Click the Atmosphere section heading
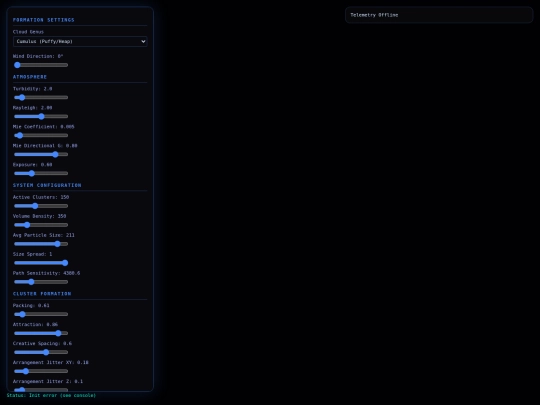The width and height of the screenshot is (540, 405). (30, 77)
